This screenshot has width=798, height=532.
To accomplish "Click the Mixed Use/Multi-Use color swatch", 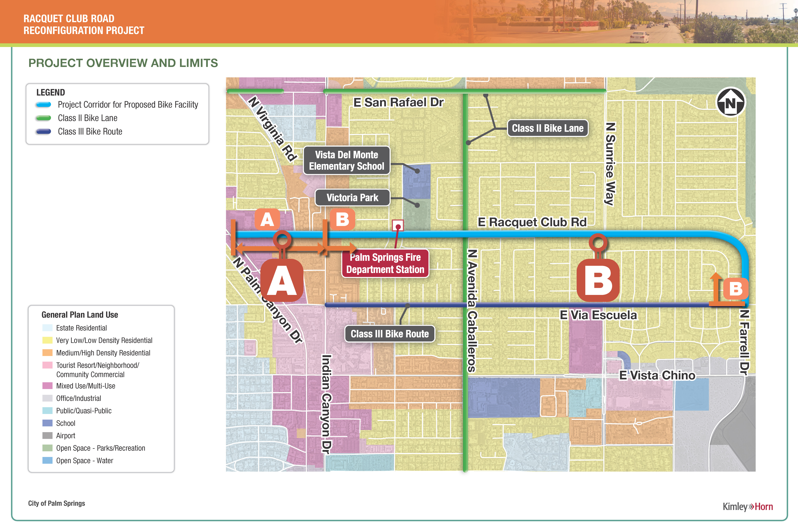I will pos(48,386).
